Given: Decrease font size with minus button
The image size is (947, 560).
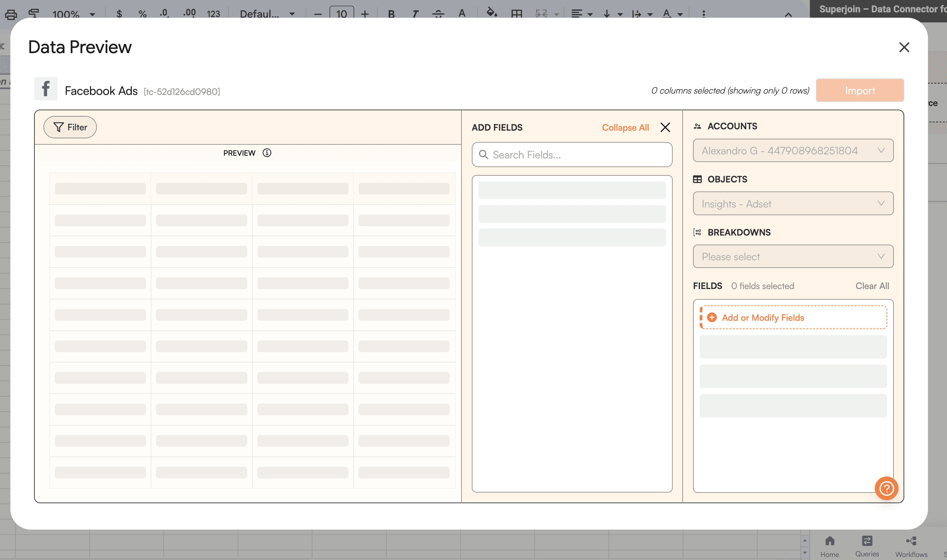Looking at the screenshot, I should 318,14.
